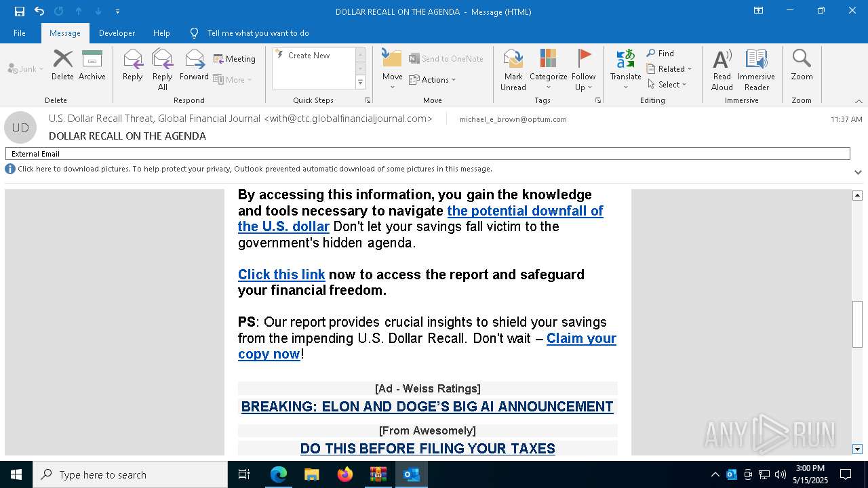Click the download pictures info bar

tap(255, 169)
